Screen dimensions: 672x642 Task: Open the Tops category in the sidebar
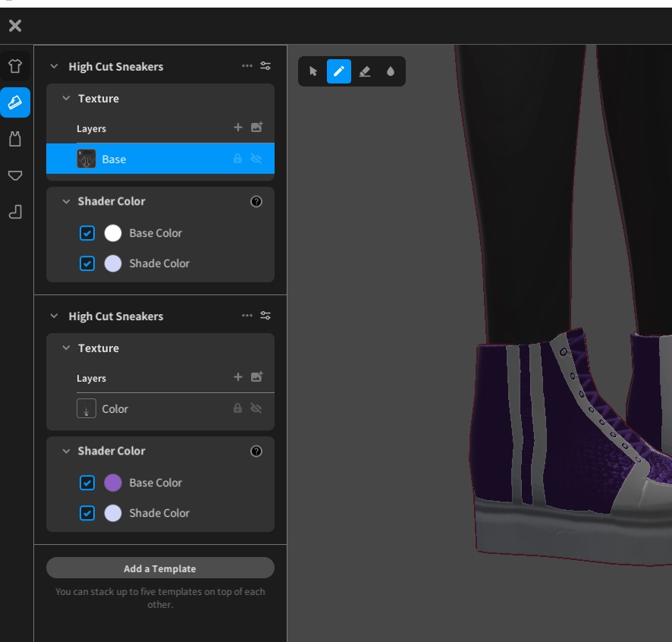pyautogui.click(x=15, y=65)
